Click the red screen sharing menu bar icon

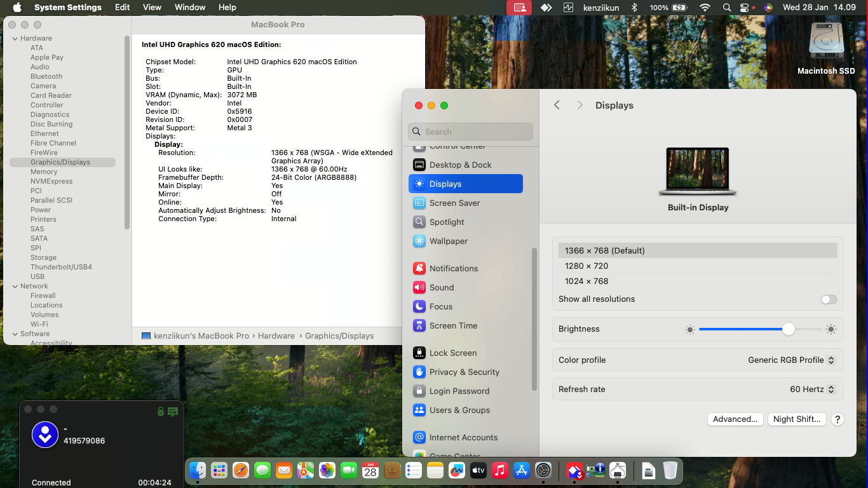tap(520, 8)
